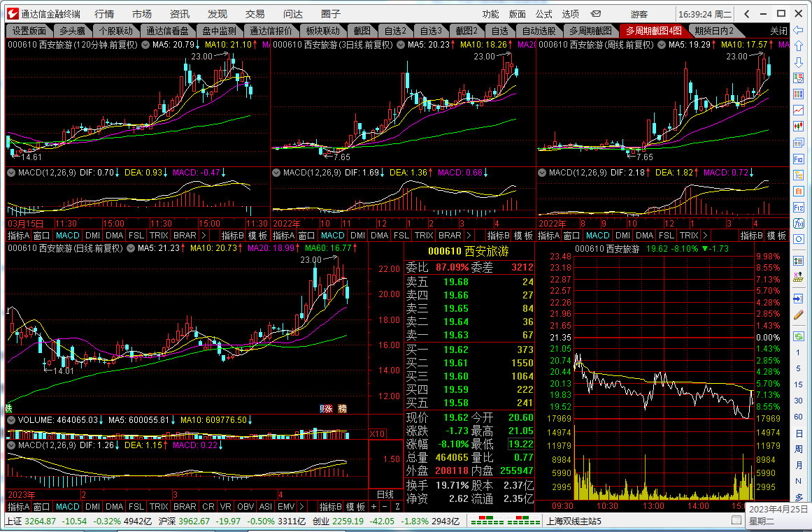Open the colored quote list grid icon

799,94
